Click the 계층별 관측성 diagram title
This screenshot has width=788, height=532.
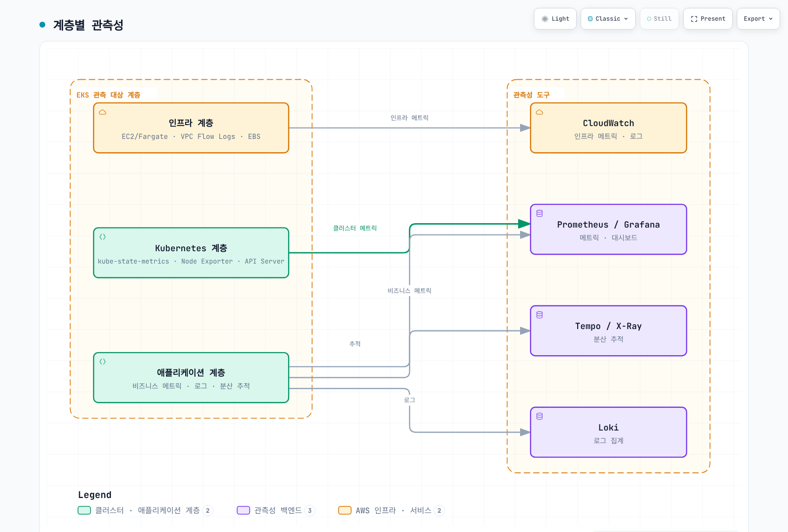pyautogui.click(x=88, y=25)
